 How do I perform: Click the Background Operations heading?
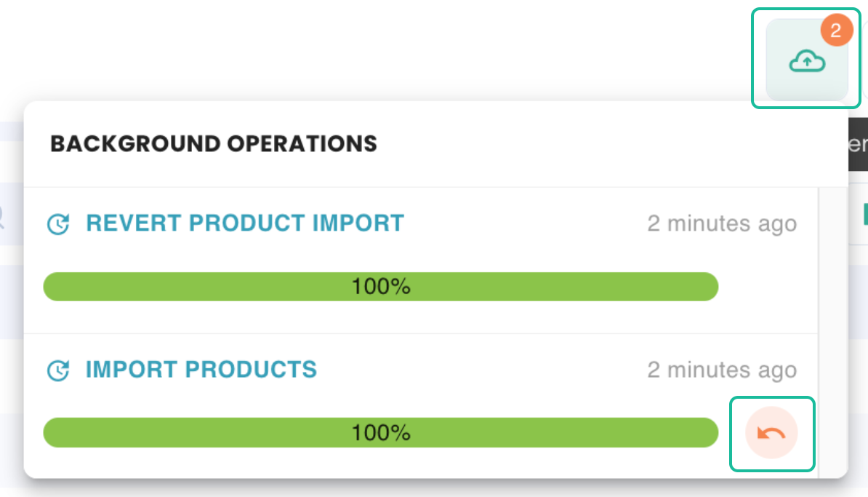click(x=213, y=143)
